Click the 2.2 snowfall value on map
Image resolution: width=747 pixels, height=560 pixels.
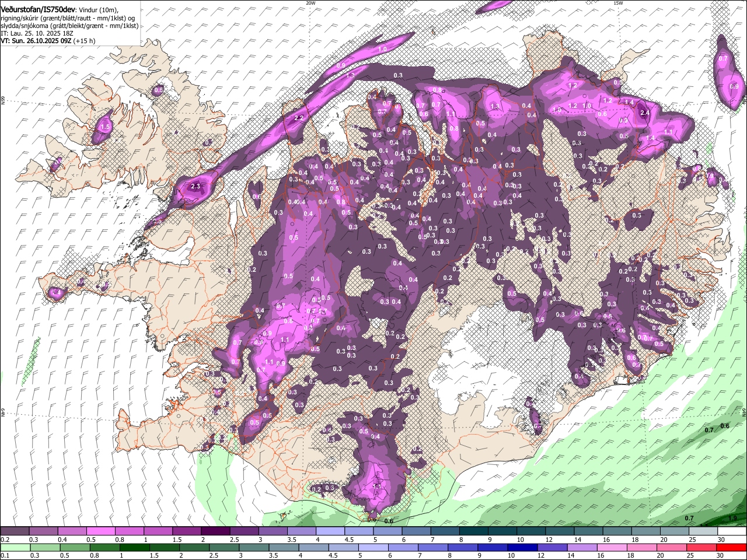[299, 118]
